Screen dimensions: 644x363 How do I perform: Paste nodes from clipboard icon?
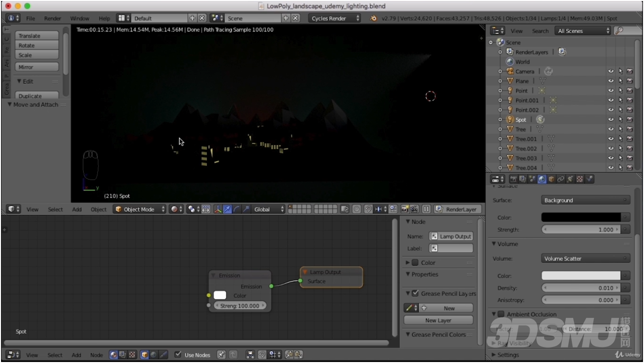pyautogui.click(x=298, y=354)
